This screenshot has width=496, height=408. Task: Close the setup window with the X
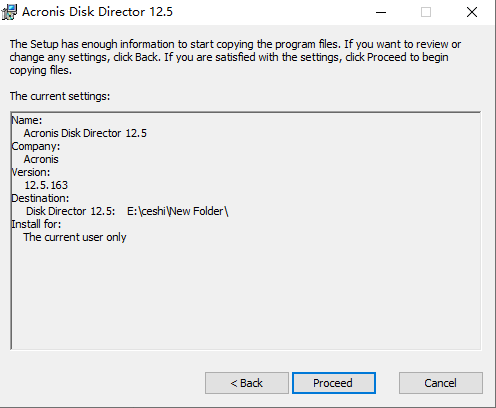pos(472,12)
